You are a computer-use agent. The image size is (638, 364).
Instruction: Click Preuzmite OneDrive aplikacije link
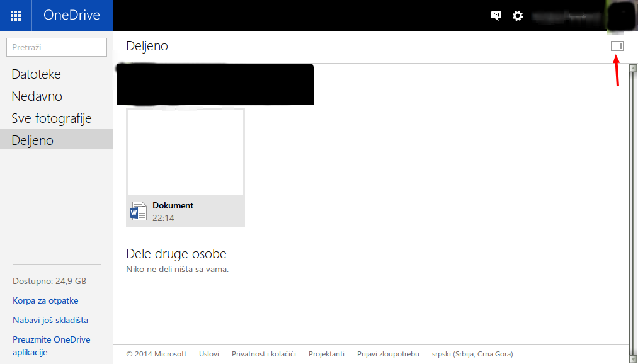[51, 346]
